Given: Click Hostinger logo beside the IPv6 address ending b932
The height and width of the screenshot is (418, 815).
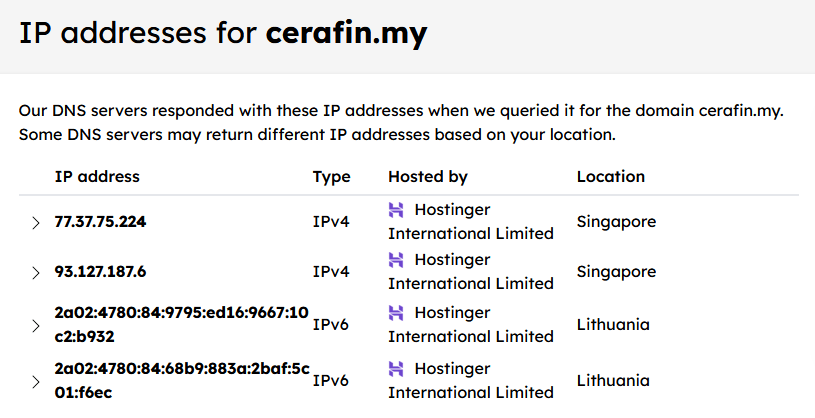Looking at the screenshot, I should pyautogui.click(x=397, y=313).
